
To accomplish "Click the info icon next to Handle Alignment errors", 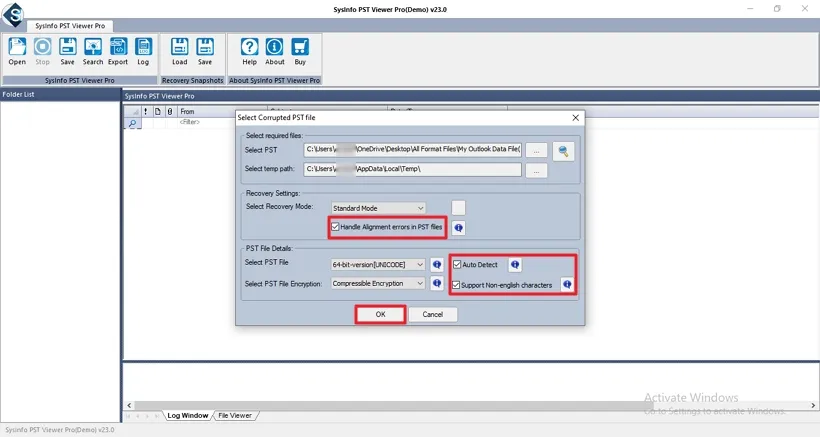I will 459,228.
